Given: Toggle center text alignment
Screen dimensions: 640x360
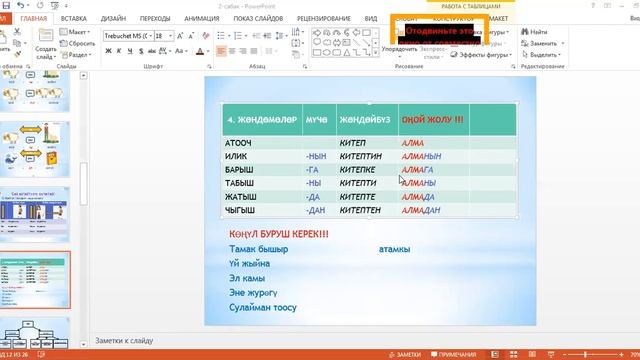Looking at the screenshot, I should (x=232, y=51).
